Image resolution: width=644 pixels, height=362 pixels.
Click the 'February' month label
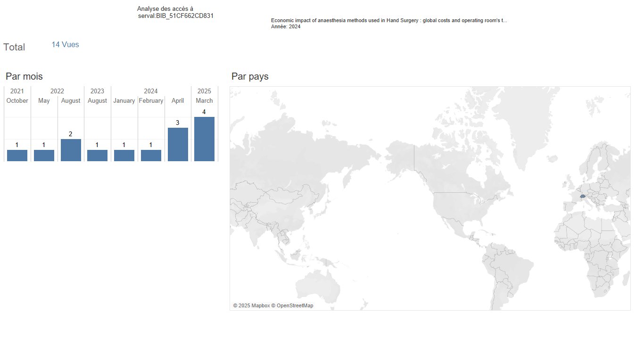[151, 101]
